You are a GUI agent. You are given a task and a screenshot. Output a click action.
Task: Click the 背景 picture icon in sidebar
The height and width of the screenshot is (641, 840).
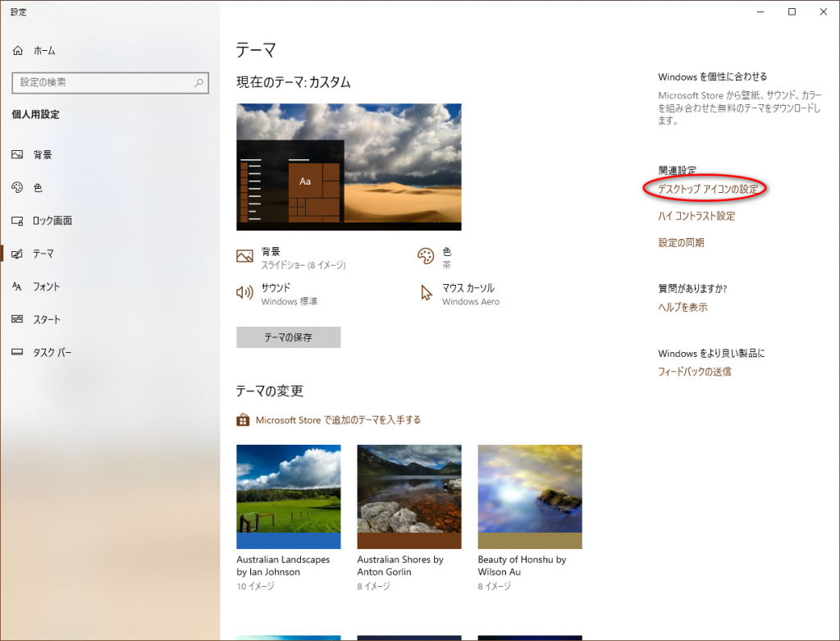tap(18, 155)
